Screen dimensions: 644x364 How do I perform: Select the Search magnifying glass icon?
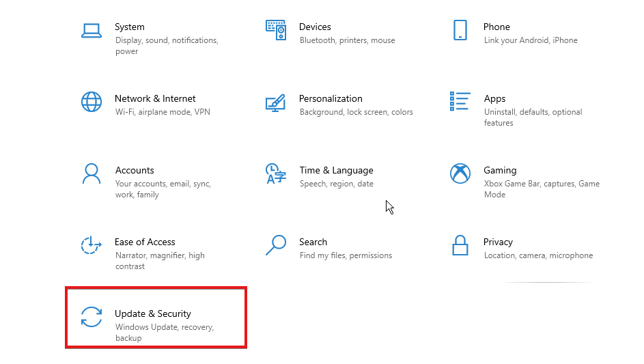(276, 245)
